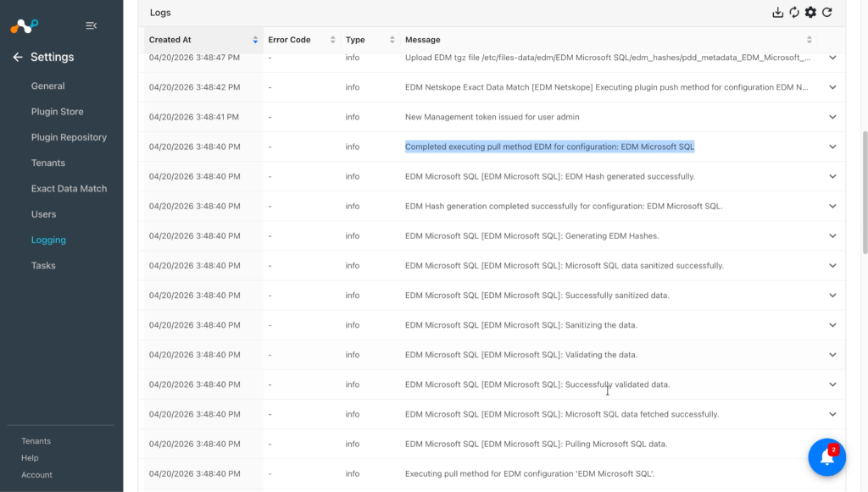Viewport: 868px width, 492px height.
Task: Click the Error Code column header
Action: (x=289, y=40)
